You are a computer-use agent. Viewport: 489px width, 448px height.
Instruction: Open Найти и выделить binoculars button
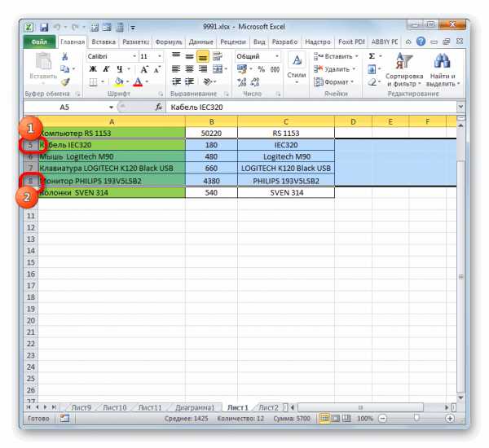point(443,70)
